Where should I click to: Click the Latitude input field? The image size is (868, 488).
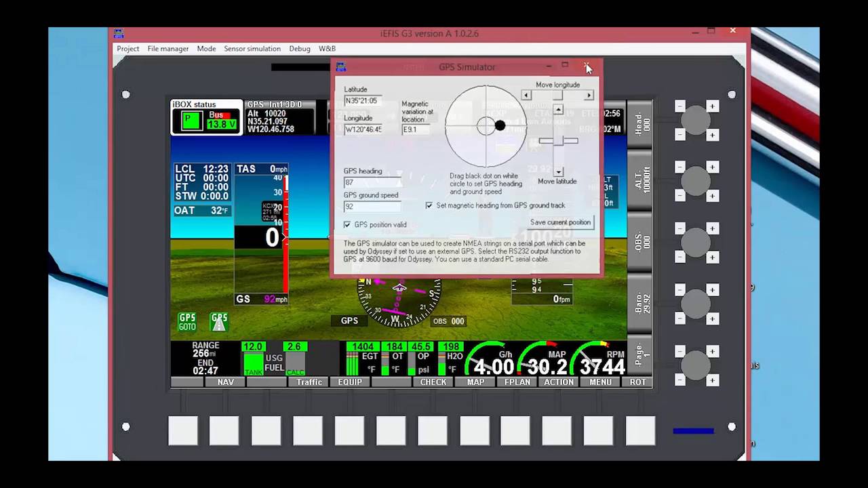pos(363,101)
